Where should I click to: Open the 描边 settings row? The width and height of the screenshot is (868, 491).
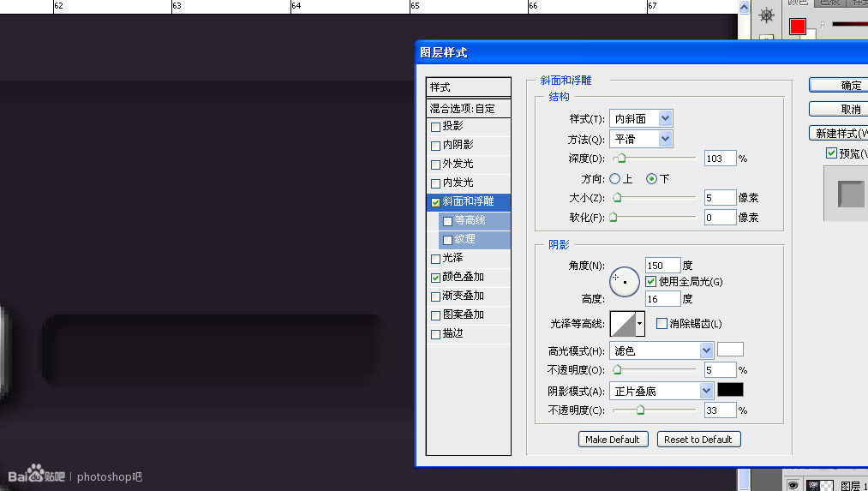pos(469,334)
